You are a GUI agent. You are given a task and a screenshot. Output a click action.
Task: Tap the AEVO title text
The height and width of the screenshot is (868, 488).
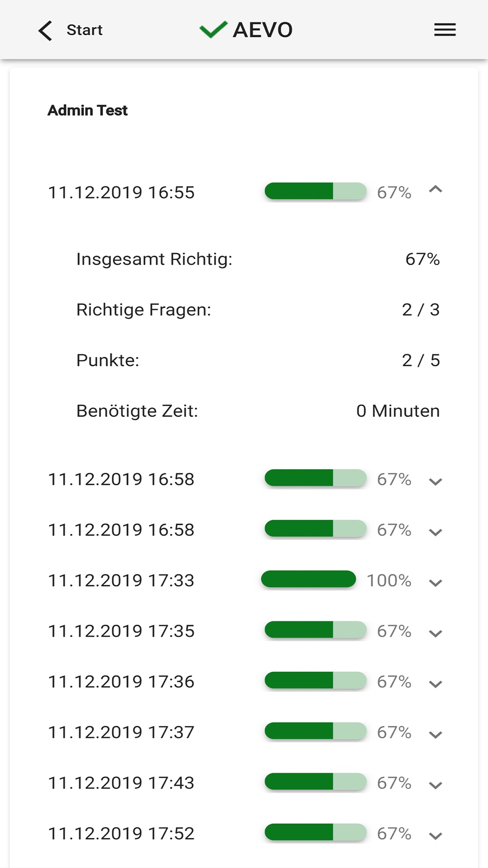click(x=263, y=30)
